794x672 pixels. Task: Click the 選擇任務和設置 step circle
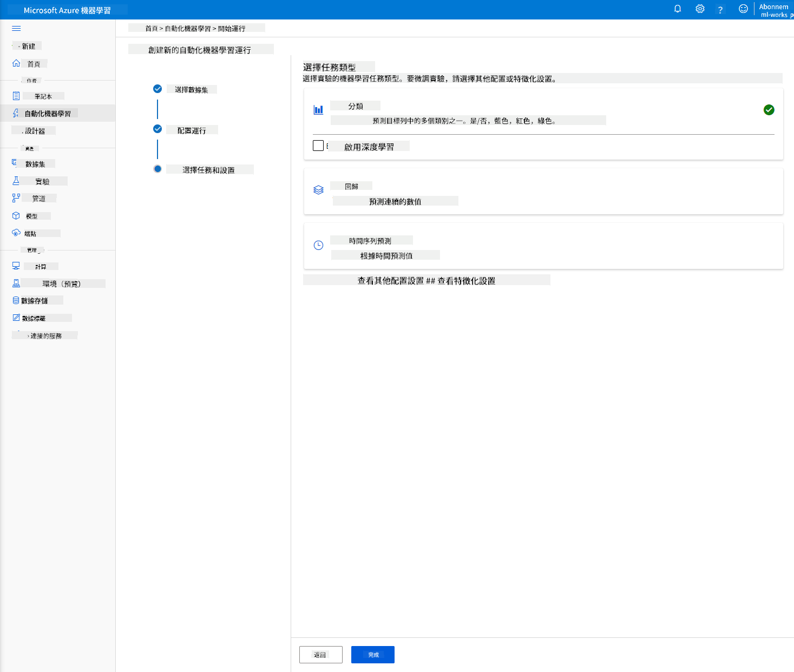(x=158, y=169)
